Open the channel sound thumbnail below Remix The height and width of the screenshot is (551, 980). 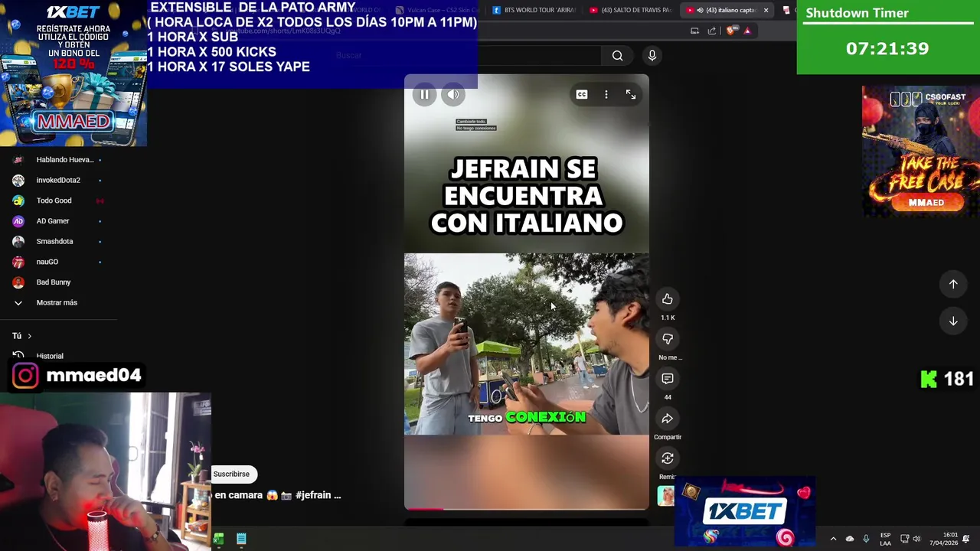[665, 496]
